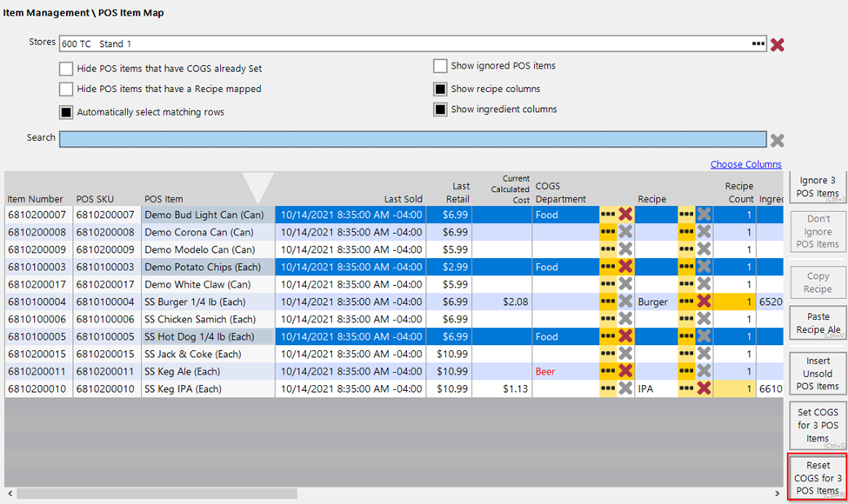Remove COGS Department from SS Hot Dog

625,336
